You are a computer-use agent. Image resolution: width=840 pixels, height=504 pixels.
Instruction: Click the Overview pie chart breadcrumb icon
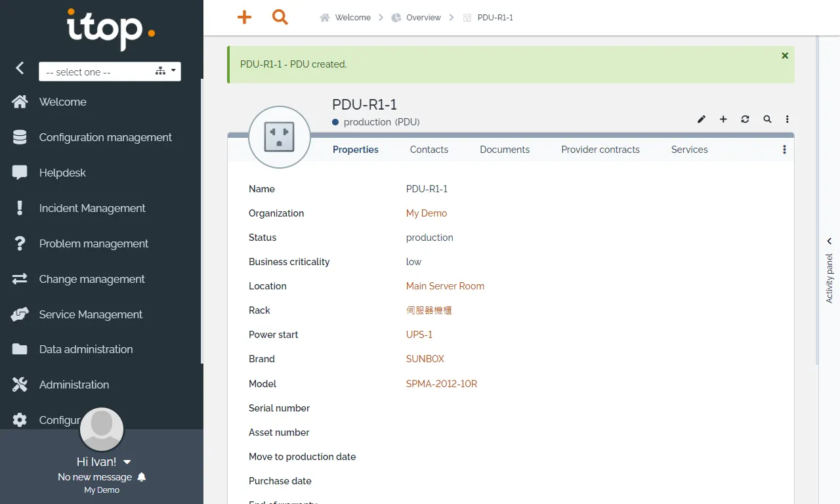pyautogui.click(x=396, y=18)
